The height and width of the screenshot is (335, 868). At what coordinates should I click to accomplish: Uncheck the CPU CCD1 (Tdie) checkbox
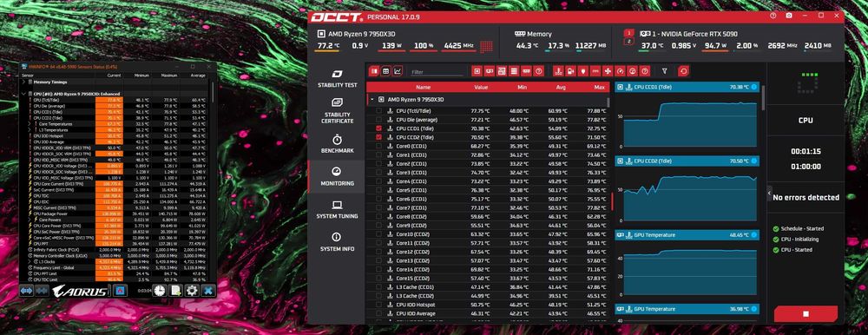coord(378,128)
